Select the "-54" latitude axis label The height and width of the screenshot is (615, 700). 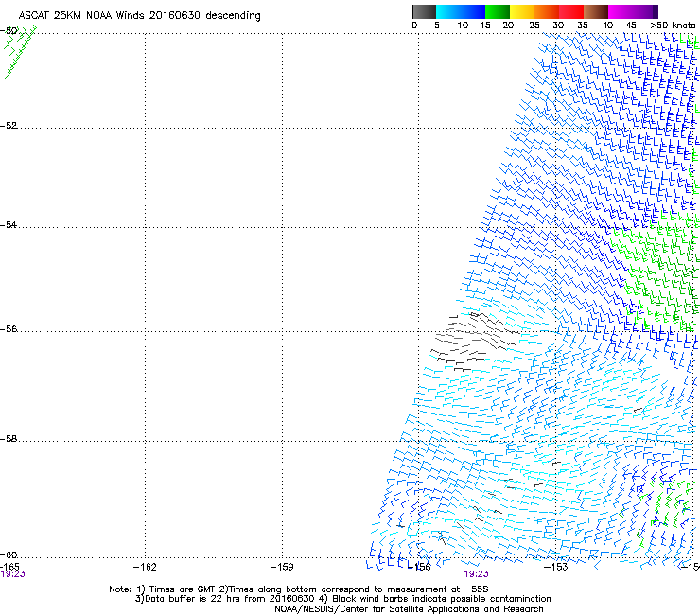point(9,224)
